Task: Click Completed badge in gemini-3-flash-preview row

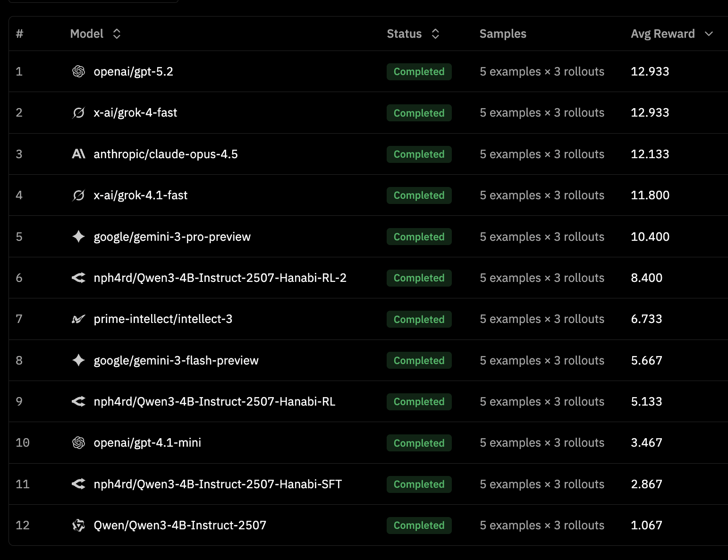Action: pos(419,360)
